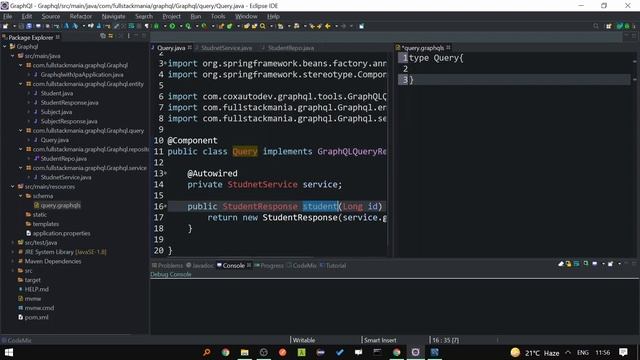The height and width of the screenshot is (360, 640).
Task: Select Student.java in Package Explorer
Action: [56, 93]
